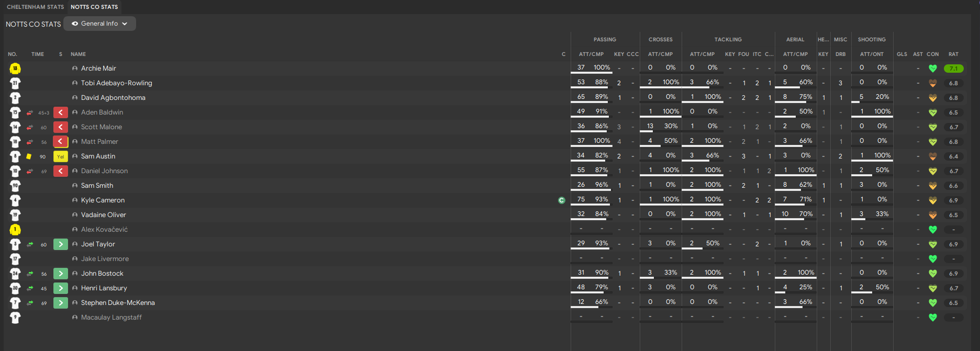
Task: Sort by the DRB dribbles column
Action: pyautogui.click(x=840, y=54)
